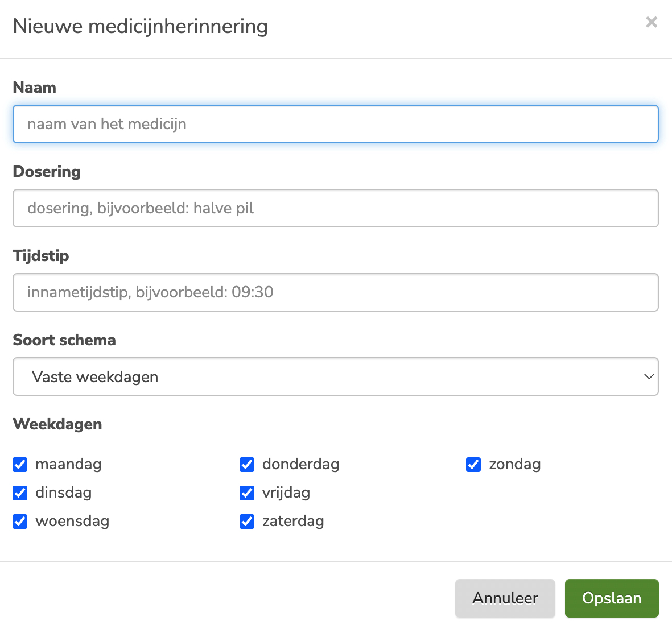This screenshot has width=672, height=629.
Task: Click the Soort schema label text
Action: click(64, 340)
